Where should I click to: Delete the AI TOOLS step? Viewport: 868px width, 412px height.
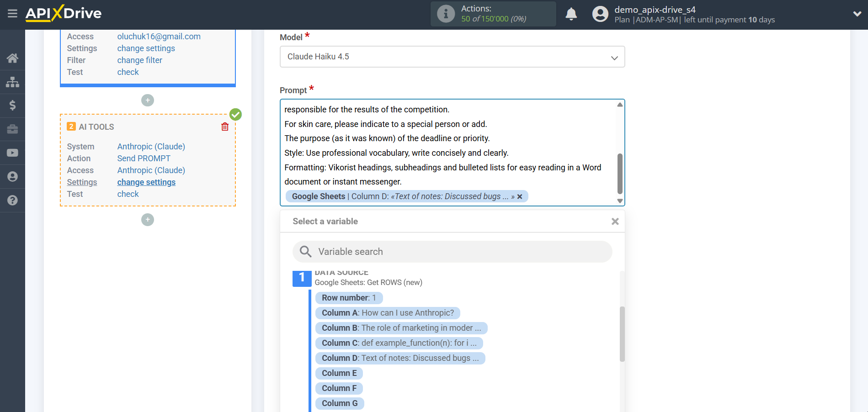(225, 127)
